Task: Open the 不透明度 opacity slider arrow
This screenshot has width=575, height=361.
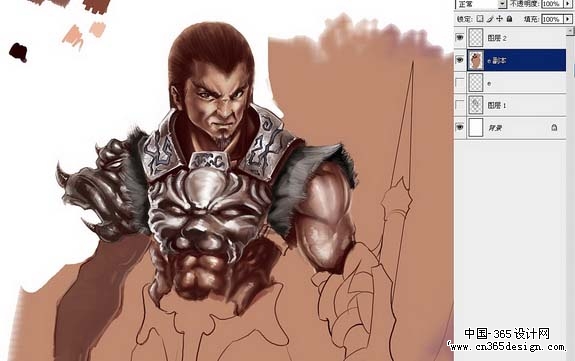Action: pyautogui.click(x=568, y=4)
